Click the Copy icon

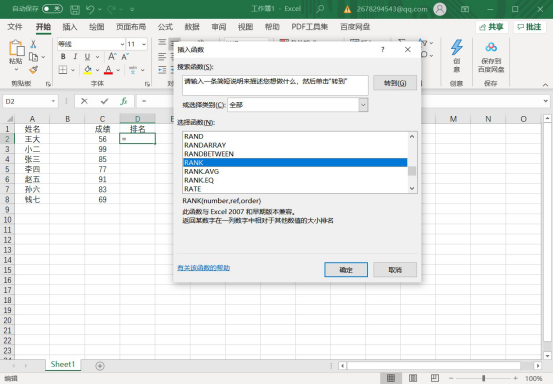coord(33,57)
